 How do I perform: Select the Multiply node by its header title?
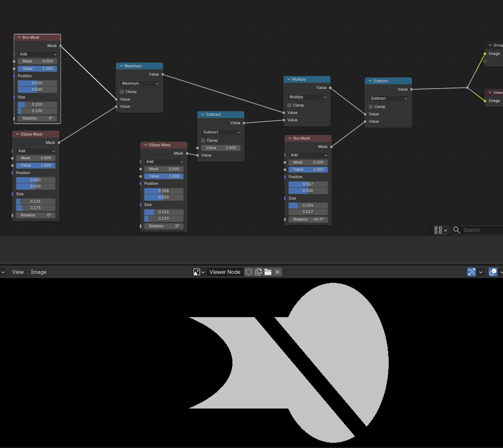pos(299,79)
